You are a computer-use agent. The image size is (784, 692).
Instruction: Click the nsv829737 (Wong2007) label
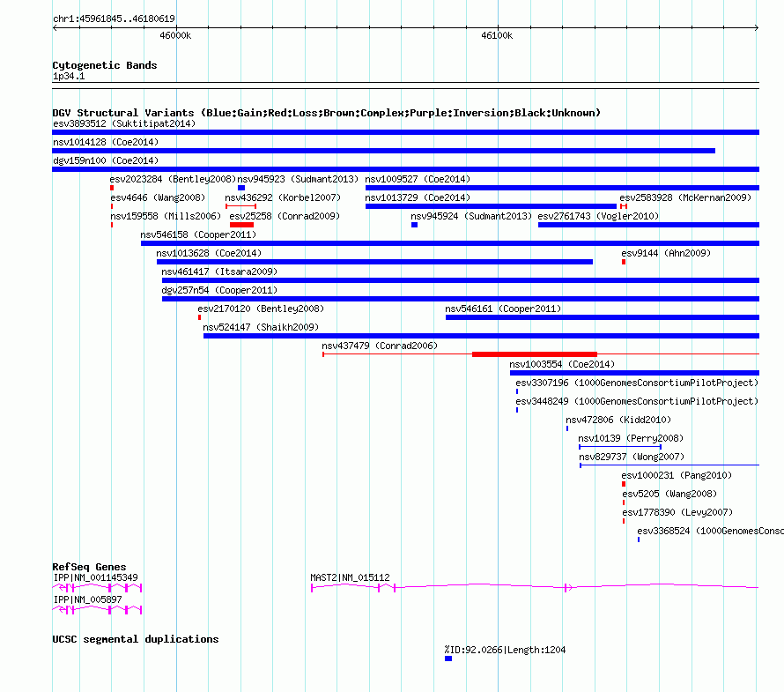click(x=632, y=457)
